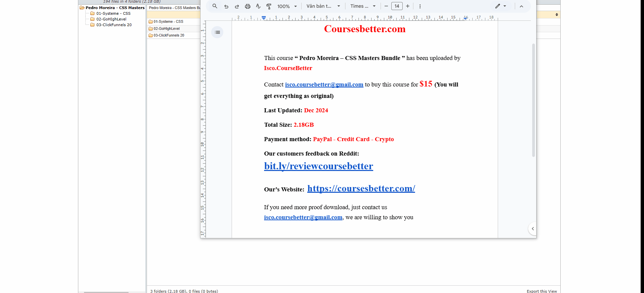Click the document vertical scrollbar
644x293 pixels.
[534, 100]
